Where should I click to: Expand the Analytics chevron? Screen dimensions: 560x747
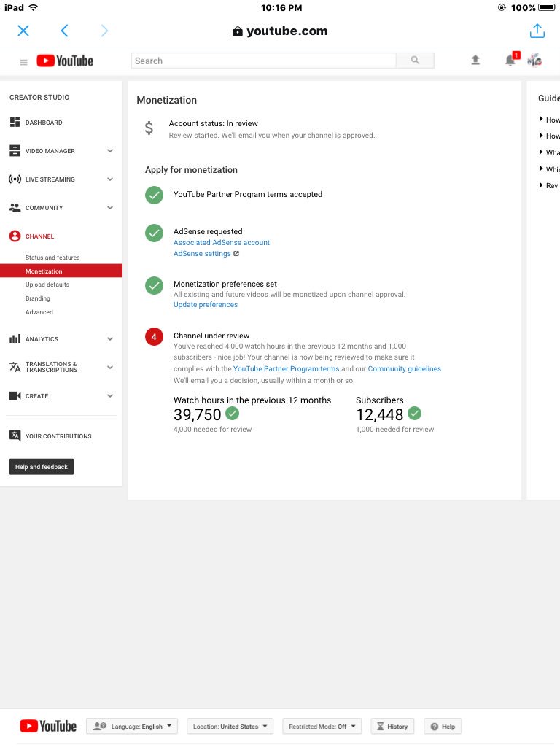110,339
